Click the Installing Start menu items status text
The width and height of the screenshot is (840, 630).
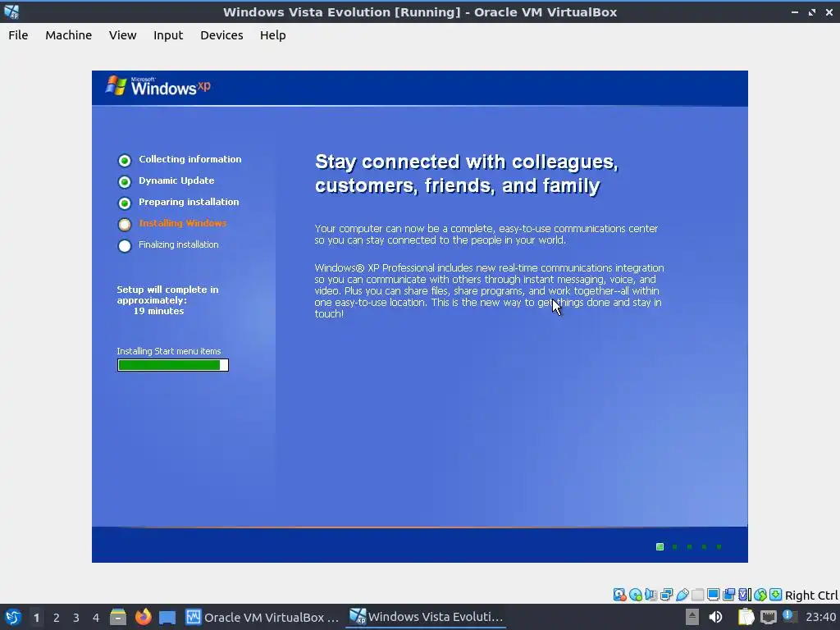tap(169, 351)
